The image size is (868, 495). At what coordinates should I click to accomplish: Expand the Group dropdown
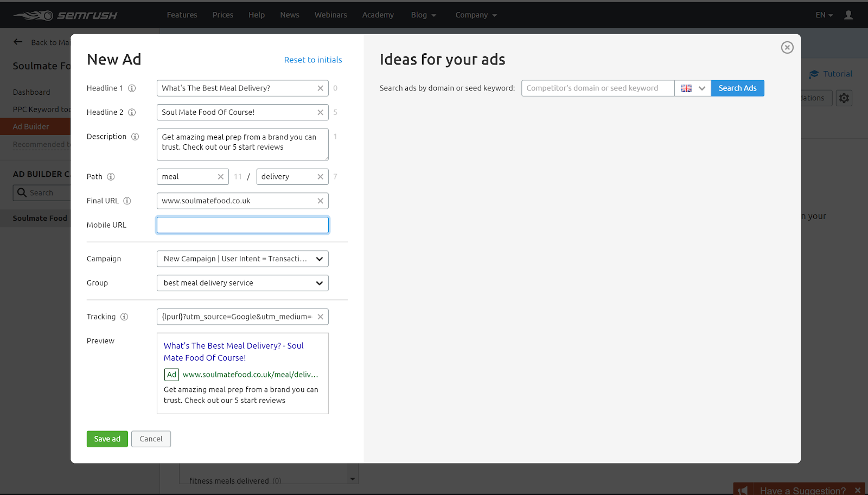point(242,283)
